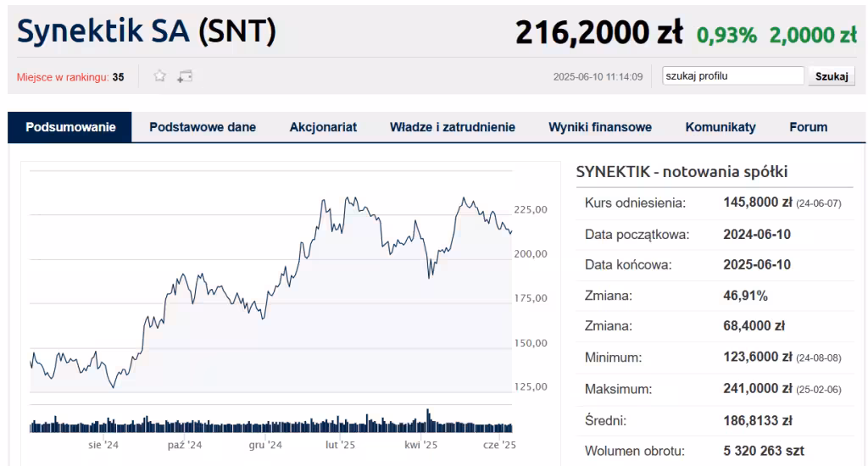Click the Maksimum label

click(x=618, y=389)
